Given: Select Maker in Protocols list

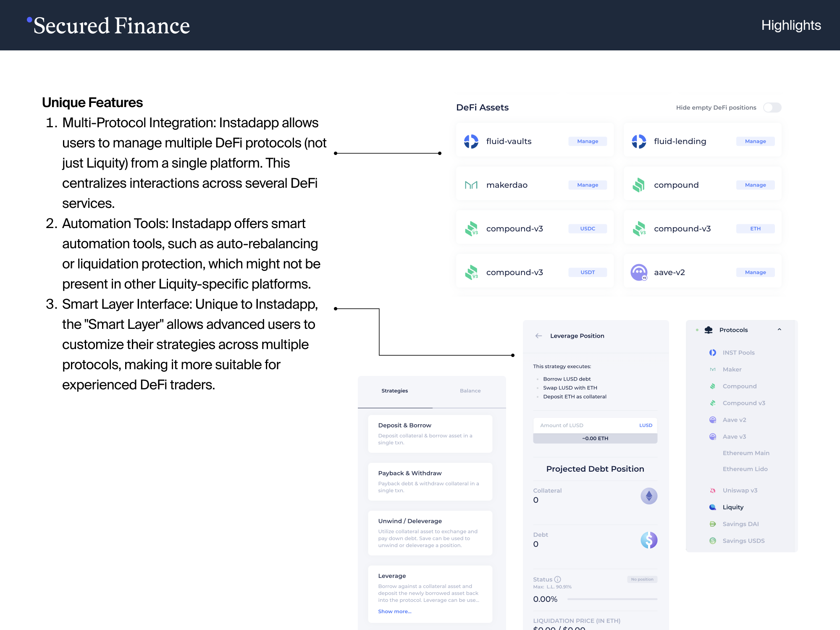Looking at the screenshot, I should click(x=732, y=370).
